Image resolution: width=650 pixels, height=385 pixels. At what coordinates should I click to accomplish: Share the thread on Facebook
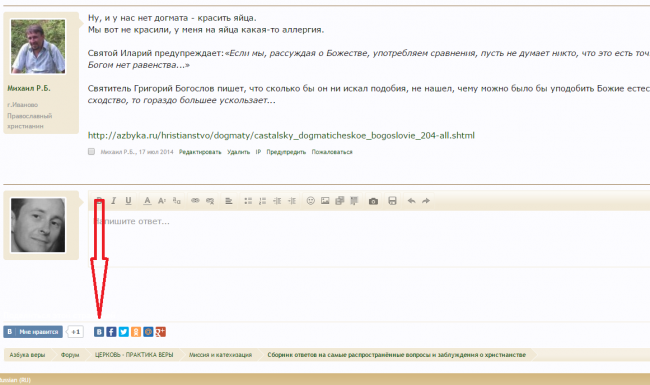click(111, 332)
